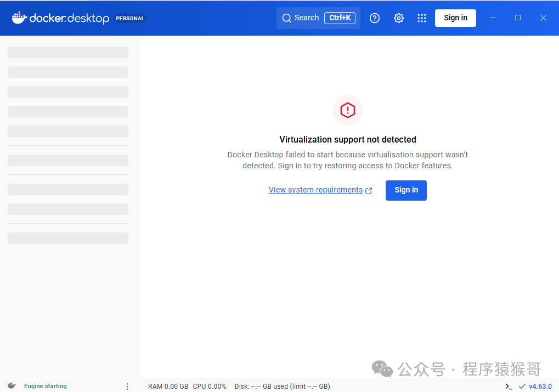Click the Disk usage readout
Screen dimensions: 559x392
click(282, 387)
